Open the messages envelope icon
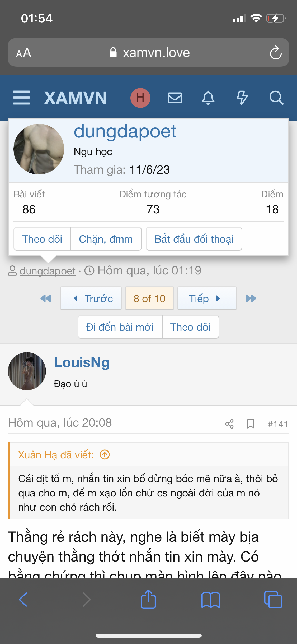297x644 pixels. [x=175, y=98]
